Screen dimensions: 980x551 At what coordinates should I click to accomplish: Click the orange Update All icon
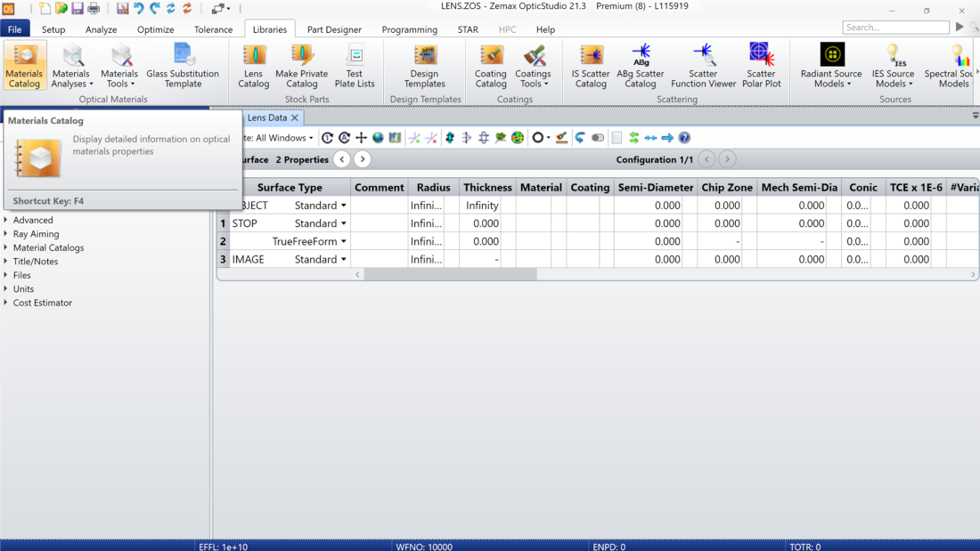[x=187, y=9]
